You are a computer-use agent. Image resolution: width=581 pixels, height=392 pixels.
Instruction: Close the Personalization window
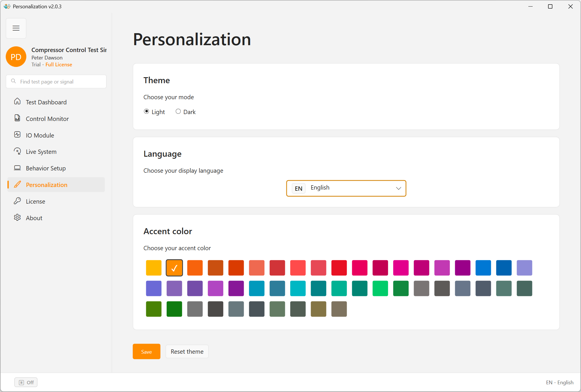click(570, 6)
